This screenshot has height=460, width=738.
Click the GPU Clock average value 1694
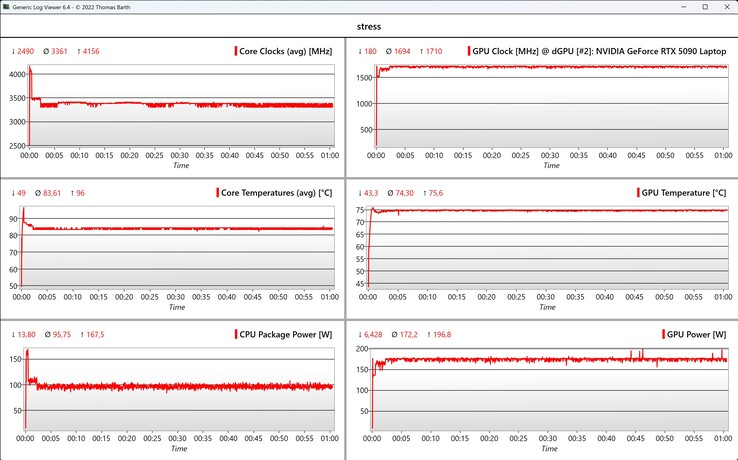402,51
